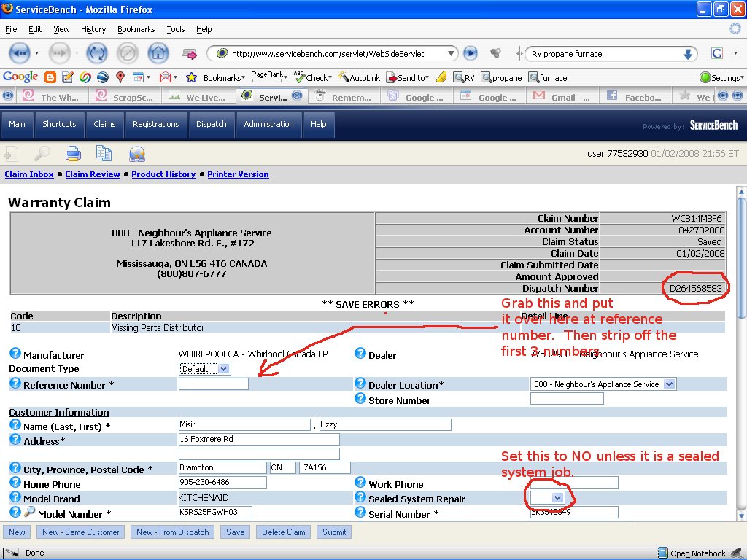Open help icon beside Dealer

pyautogui.click(x=360, y=353)
